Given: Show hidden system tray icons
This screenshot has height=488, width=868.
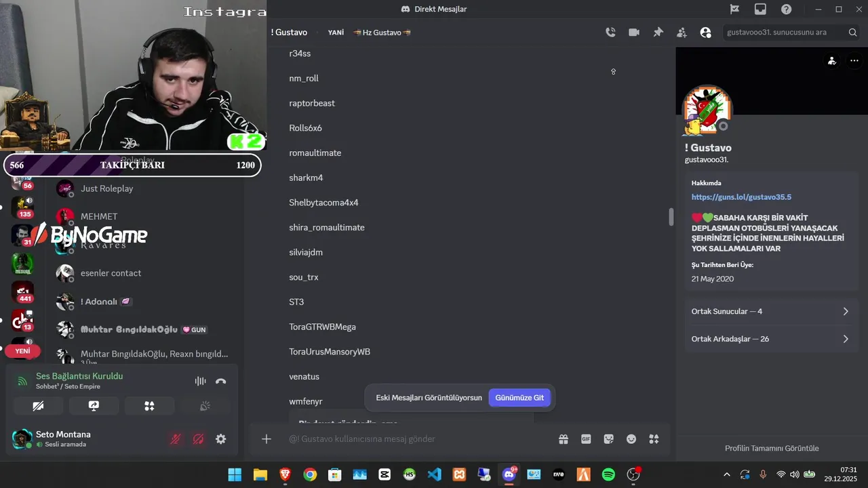Looking at the screenshot, I should 727,474.
